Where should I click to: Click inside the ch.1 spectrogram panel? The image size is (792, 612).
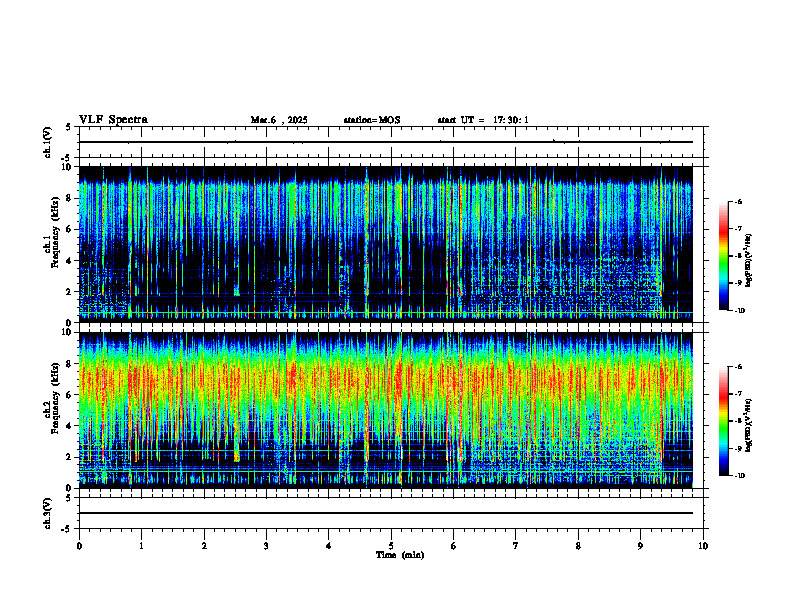[x=386, y=244]
